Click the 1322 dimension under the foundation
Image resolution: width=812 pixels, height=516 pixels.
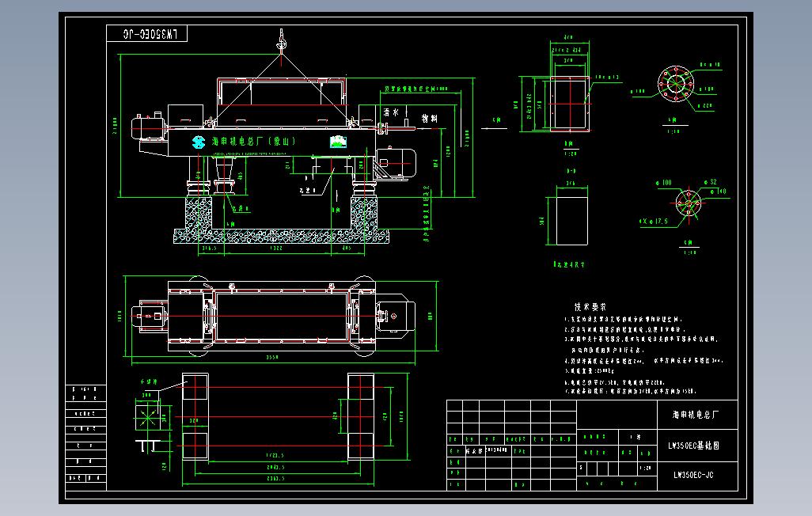[x=276, y=249]
